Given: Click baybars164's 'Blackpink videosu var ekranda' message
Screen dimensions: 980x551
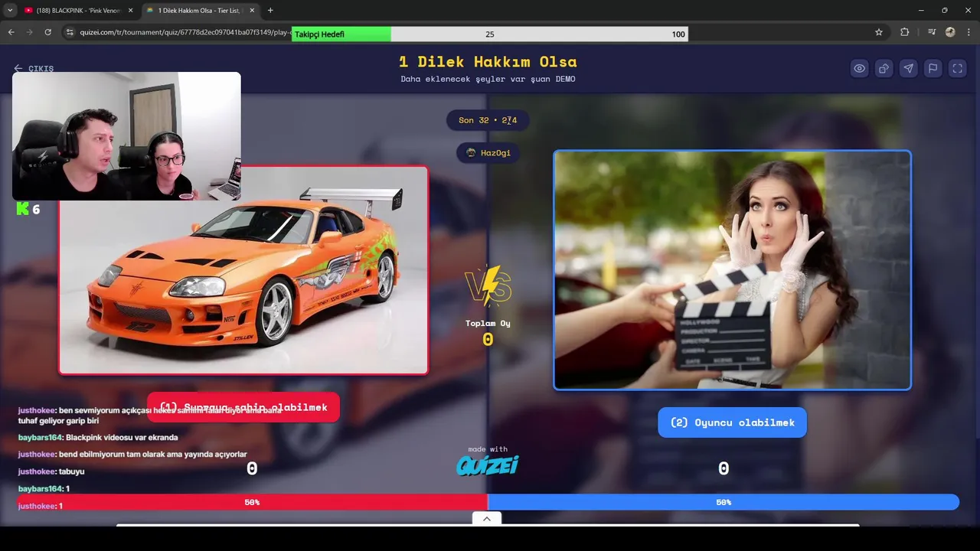Looking at the screenshot, I should coord(98,438).
